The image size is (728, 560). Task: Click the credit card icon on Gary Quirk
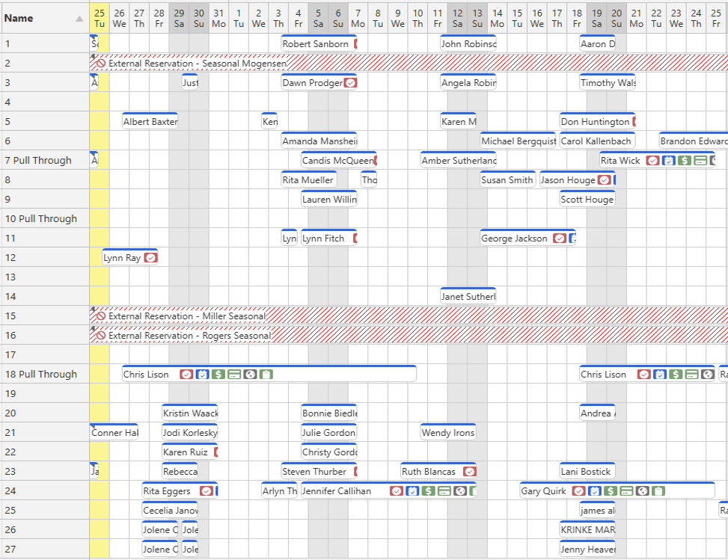pyautogui.click(x=627, y=491)
